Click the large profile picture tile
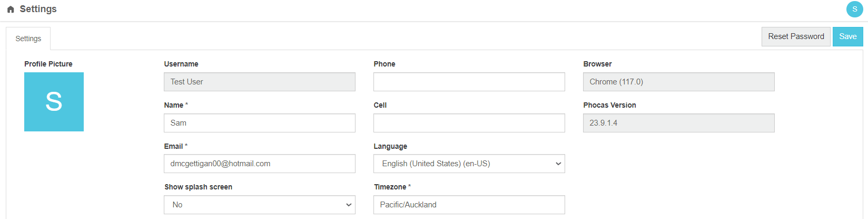Image resolution: width=868 pixels, height=219 pixels. tap(54, 102)
